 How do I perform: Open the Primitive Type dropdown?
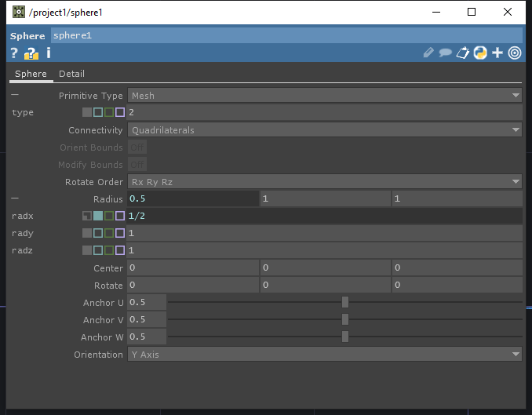click(325, 96)
